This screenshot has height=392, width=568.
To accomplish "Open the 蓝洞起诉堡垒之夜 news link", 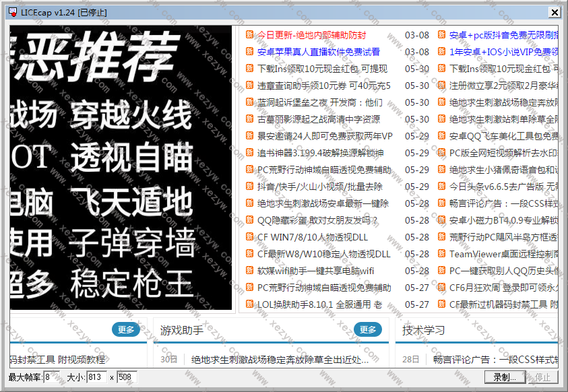I will pos(319,102).
